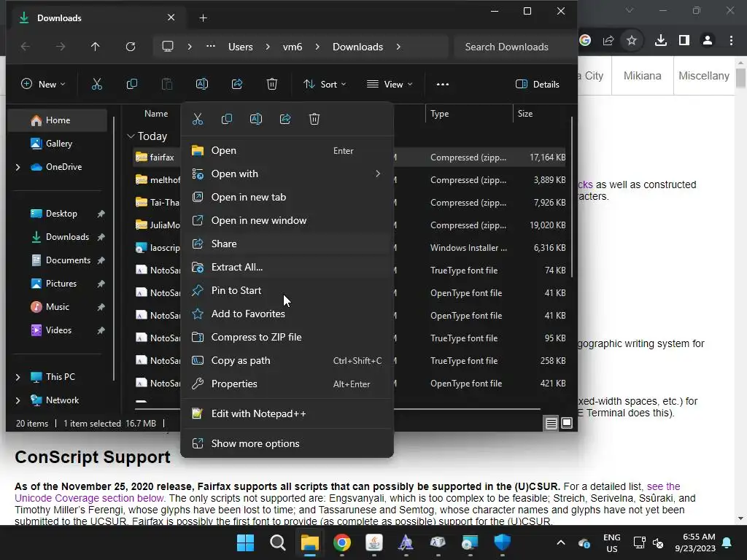This screenshot has height=560, width=747.
Task: Switch to list details view icon in status bar
Action: click(x=551, y=423)
